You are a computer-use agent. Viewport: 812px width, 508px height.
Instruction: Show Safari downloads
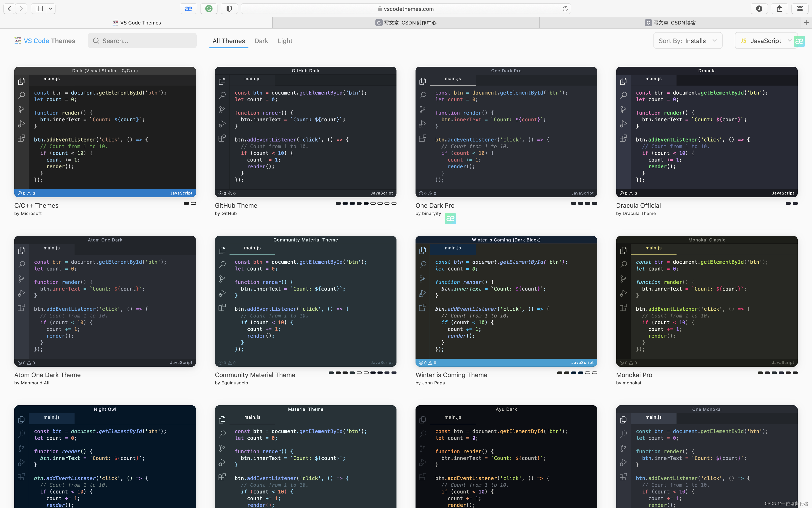point(759,9)
